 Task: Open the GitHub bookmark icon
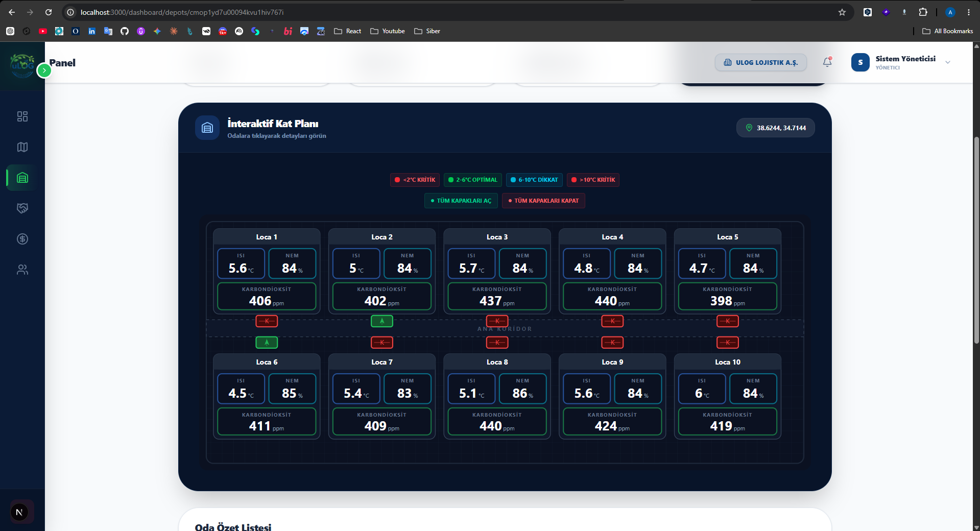pos(125,31)
